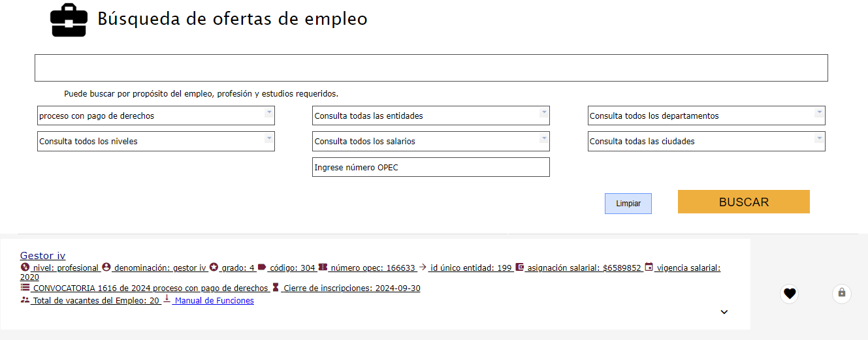
Task: Open 'Consulta todas las entidades' dropdown
Action: click(x=430, y=116)
